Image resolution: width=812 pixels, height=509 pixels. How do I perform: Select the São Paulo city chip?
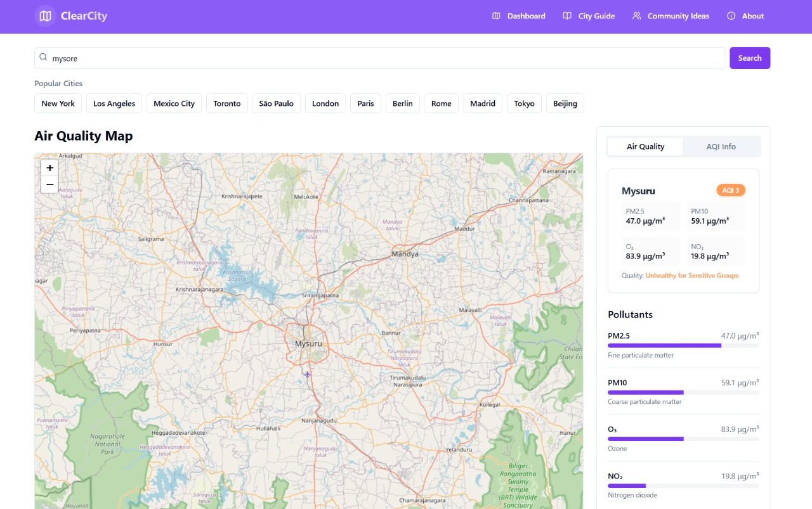click(276, 103)
